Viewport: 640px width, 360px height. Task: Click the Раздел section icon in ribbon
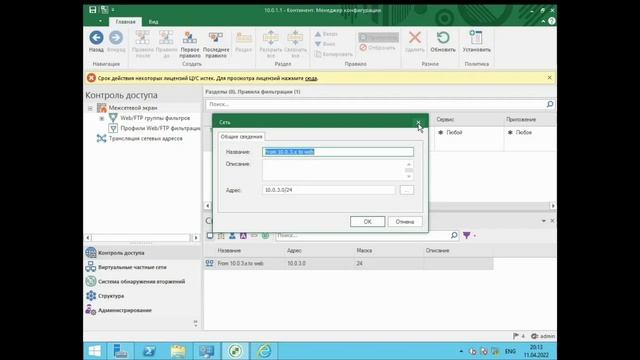[x=244, y=38]
